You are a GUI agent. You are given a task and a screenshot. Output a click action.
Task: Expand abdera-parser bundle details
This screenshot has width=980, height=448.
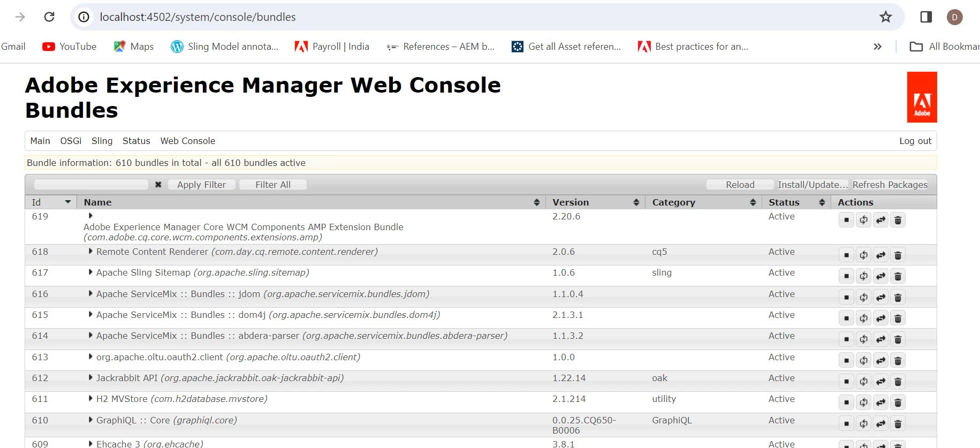(90, 335)
